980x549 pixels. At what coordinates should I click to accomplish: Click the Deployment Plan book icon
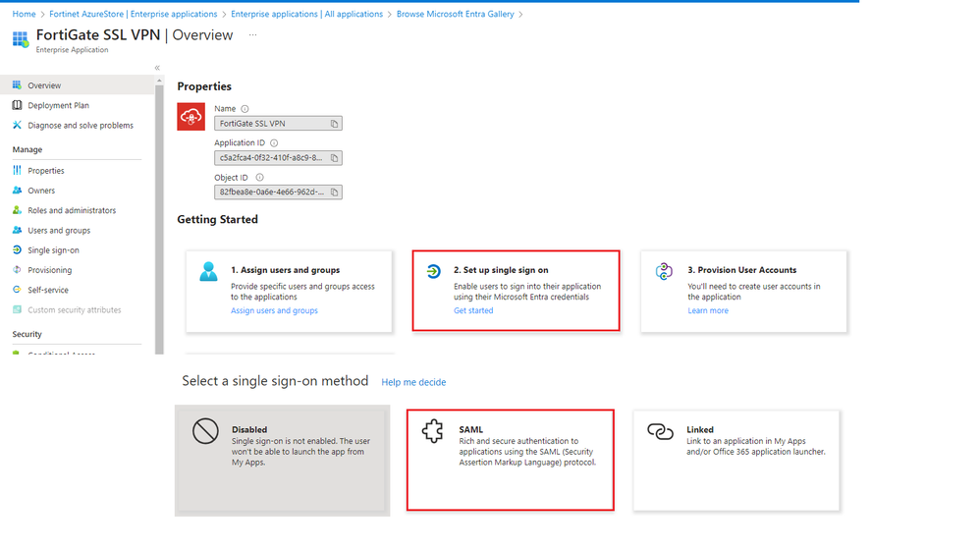17,105
